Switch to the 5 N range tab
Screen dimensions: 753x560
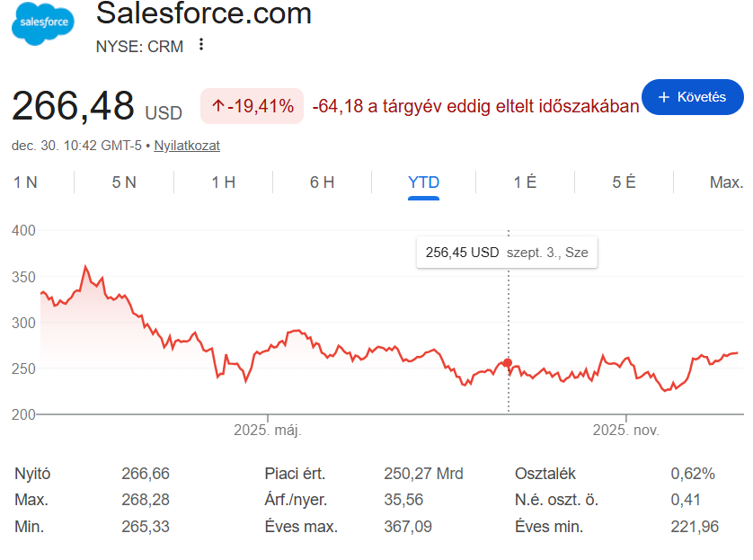pos(124,182)
